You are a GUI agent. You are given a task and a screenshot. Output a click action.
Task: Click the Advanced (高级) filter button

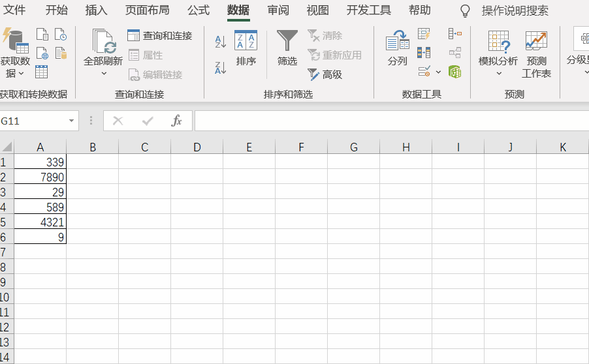point(325,74)
